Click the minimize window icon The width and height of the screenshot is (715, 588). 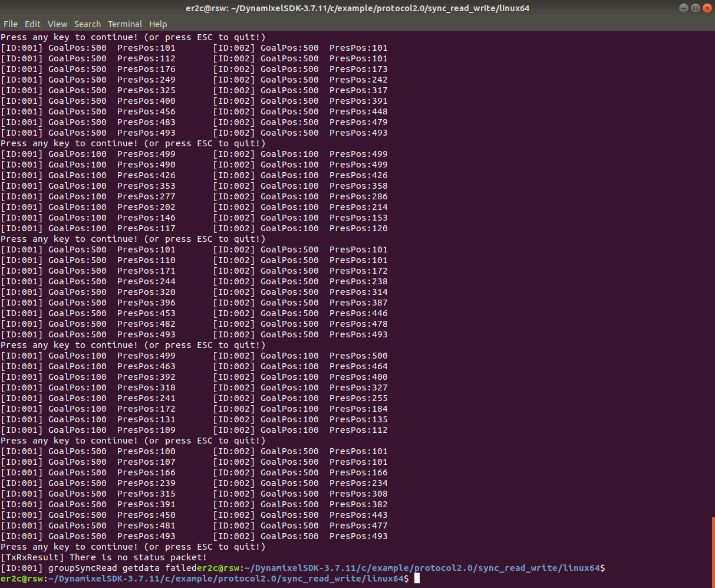coord(683,8)
